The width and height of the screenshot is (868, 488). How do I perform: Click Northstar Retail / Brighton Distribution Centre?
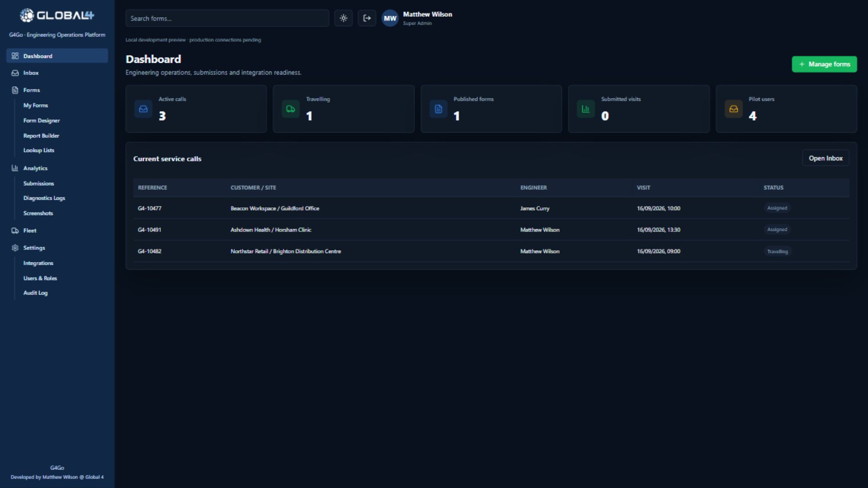click(x=286, y=251)
